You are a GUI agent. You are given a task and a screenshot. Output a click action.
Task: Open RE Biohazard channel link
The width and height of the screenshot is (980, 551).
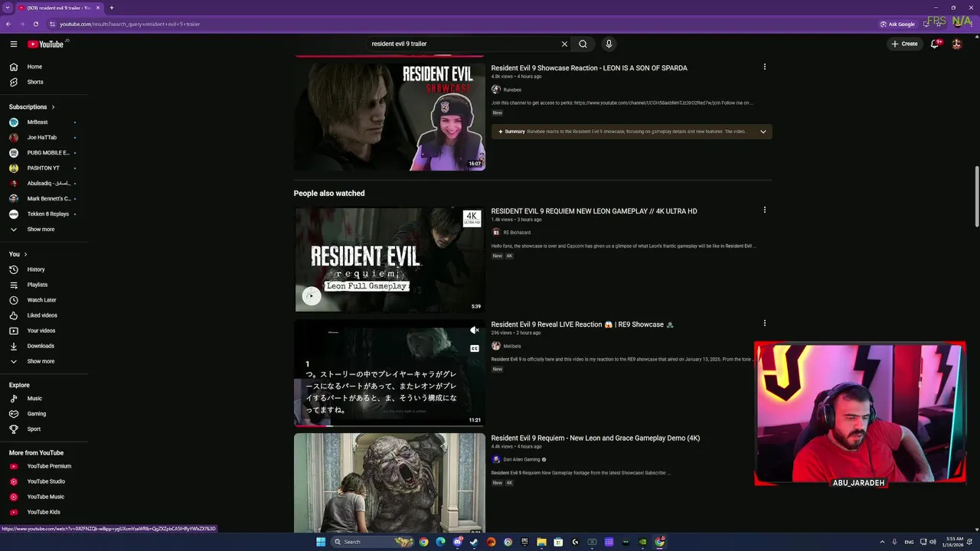pyautogui.click(x=517, y=233)
